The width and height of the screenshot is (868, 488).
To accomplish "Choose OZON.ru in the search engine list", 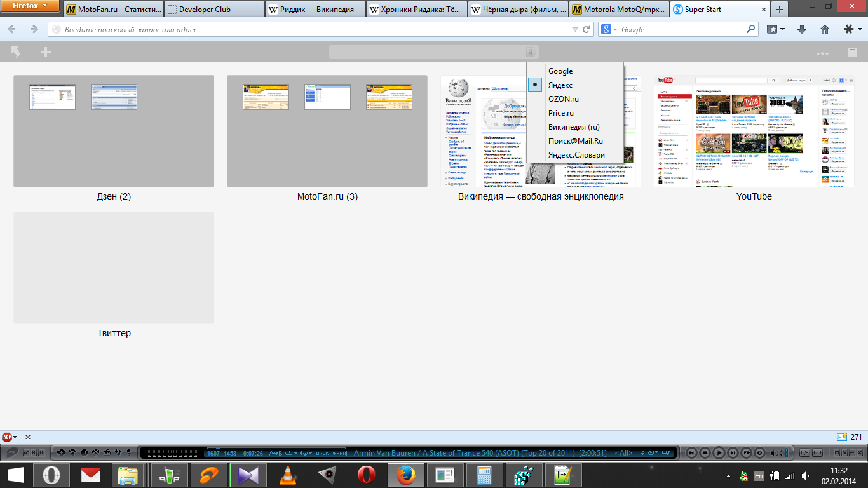I will [x=575, y=99].
